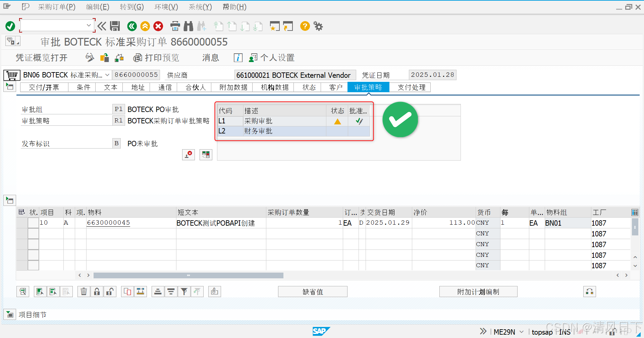Expand the ME29N transaction dropdown

point(521,332)
